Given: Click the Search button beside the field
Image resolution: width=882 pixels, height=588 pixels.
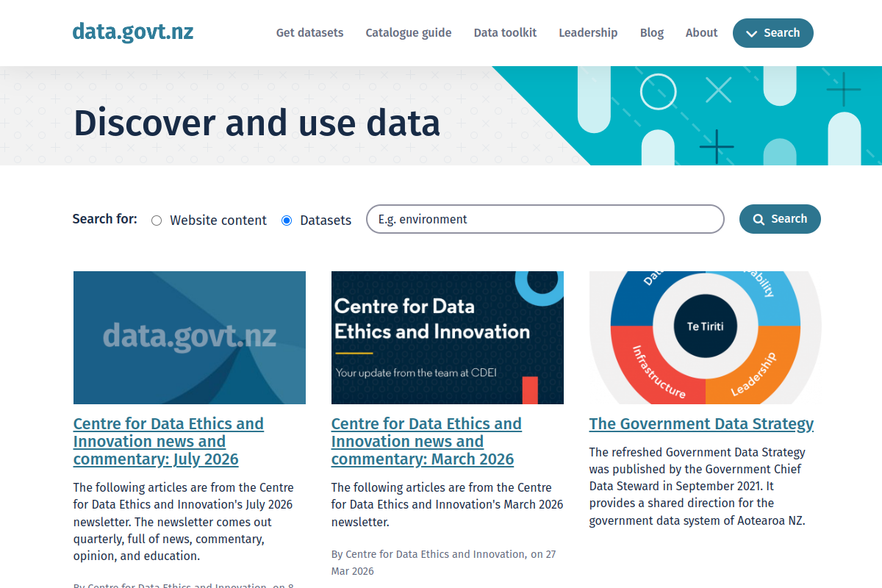Looking at the screenshot, I should click(780, 219).
